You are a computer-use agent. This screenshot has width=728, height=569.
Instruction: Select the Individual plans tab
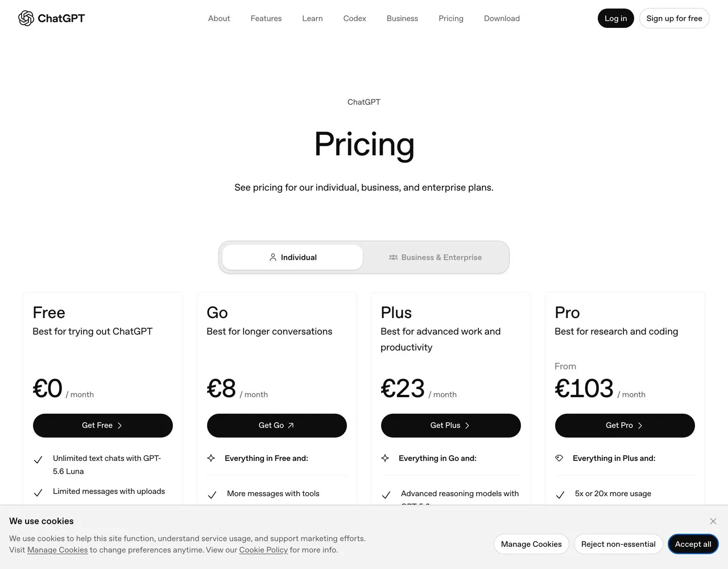(x=292, y=257)
